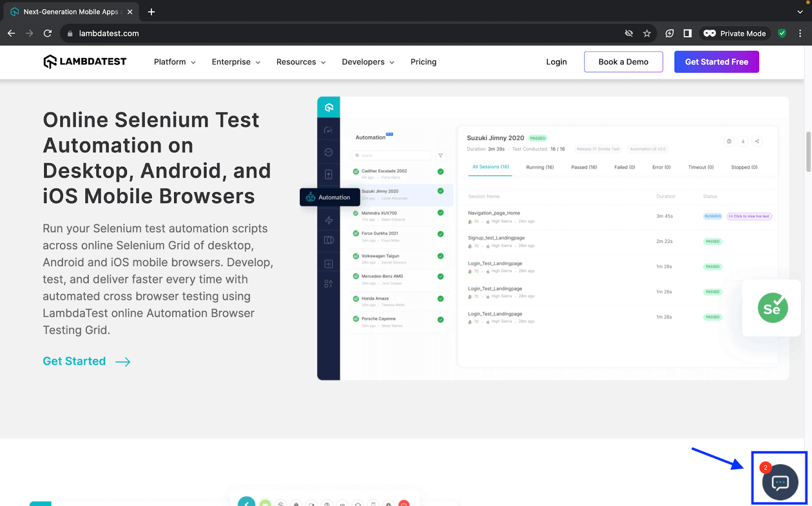The width and height of the screenshot is (812, 506).
Task: Click the speedometer icon in the dashboard sidebar
Action: tap(329, 129)
